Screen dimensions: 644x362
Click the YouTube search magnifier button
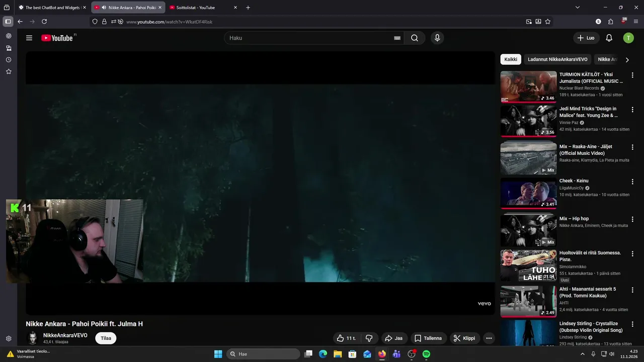pos(415,38)
